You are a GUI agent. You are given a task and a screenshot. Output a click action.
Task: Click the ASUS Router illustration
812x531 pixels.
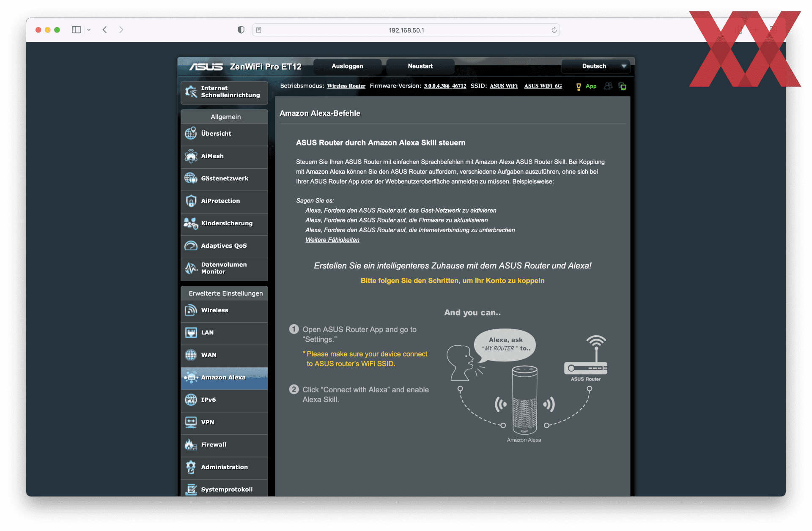(586, 355)
